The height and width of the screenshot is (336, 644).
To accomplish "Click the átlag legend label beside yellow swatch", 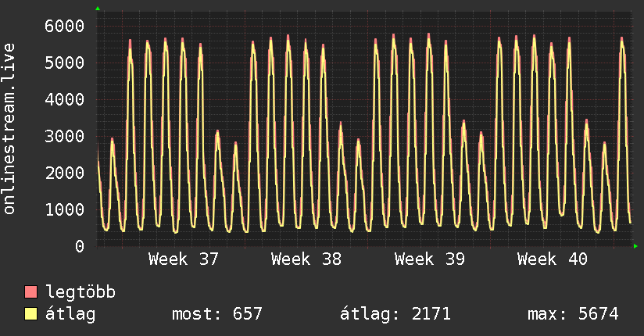I will coord(70,314).
